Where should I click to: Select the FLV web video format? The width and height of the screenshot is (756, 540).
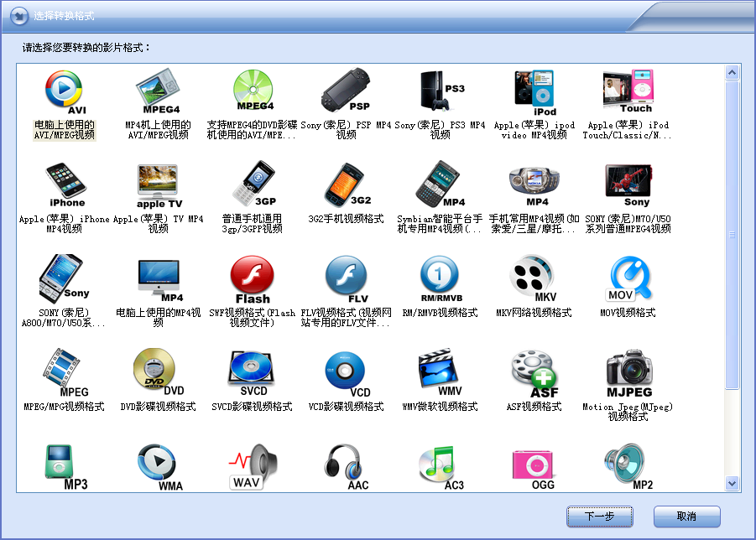pos(346,279)
